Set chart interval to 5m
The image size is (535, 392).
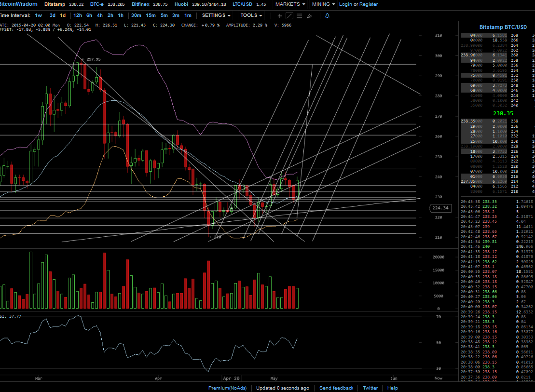pos(164,15)
